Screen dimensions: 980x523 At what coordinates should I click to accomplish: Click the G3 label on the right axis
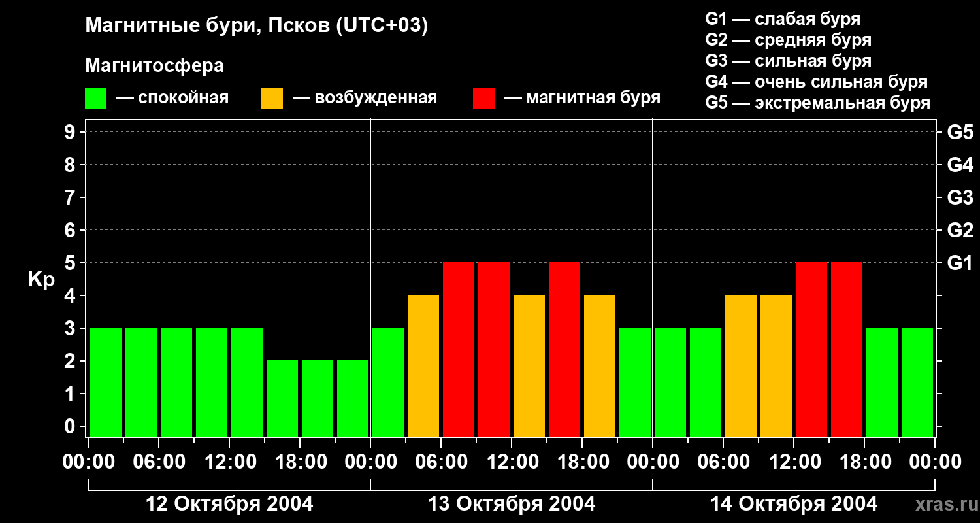(960, 197)
